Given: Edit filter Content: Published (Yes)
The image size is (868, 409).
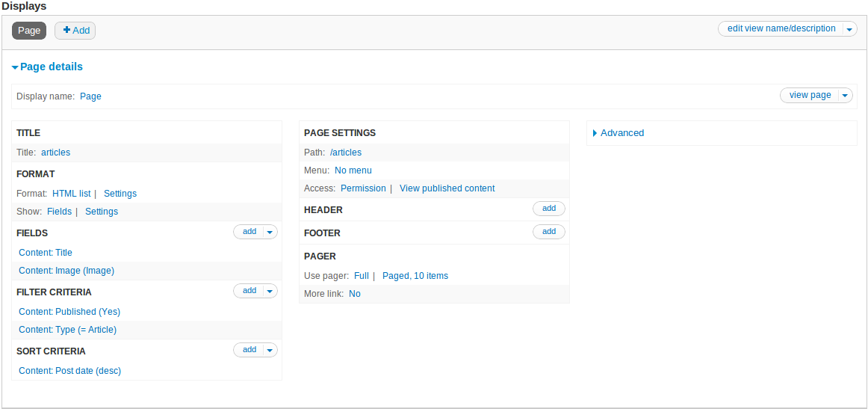Looking at the screenshot, I should pyautogui.click(x=69, y=312).
